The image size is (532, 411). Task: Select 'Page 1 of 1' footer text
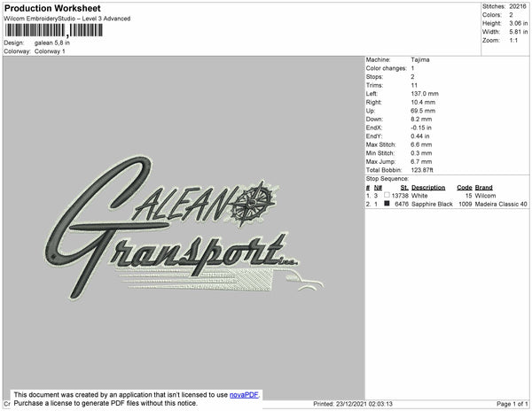pos(512,404)
